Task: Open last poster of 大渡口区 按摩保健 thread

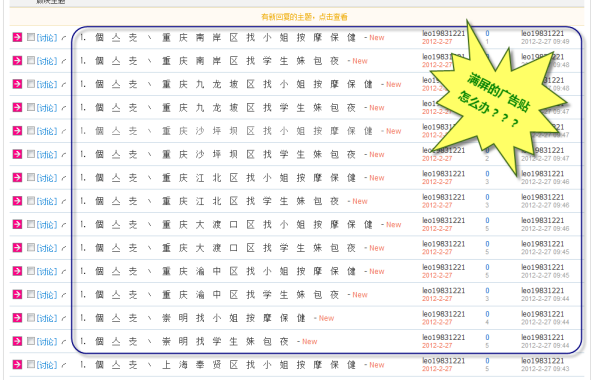Action: tap(543, 220)
